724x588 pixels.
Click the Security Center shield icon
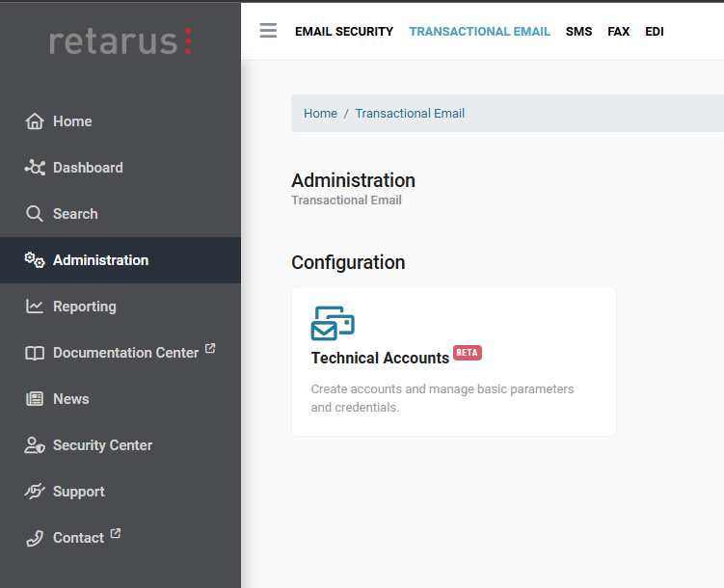click(35, 445)
